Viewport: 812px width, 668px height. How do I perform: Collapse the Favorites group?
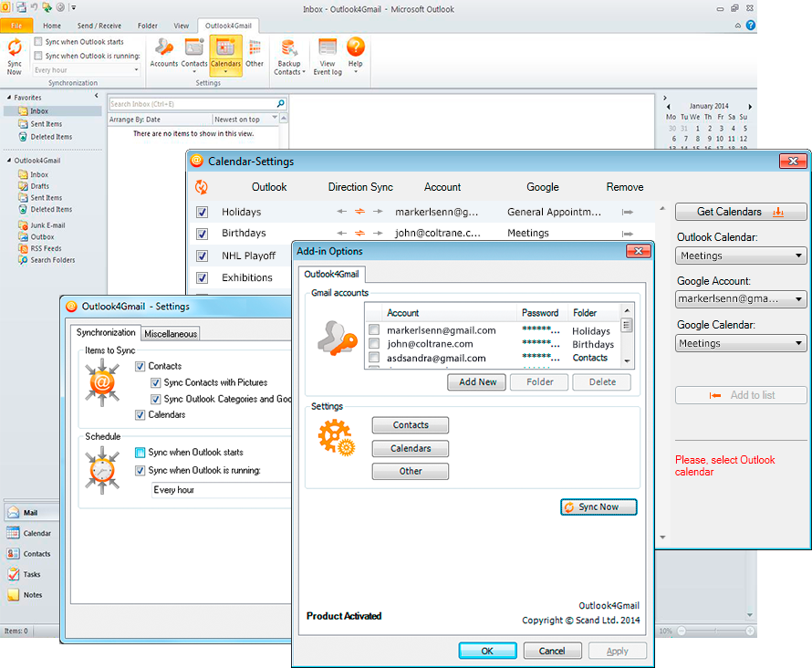point(9,98)
